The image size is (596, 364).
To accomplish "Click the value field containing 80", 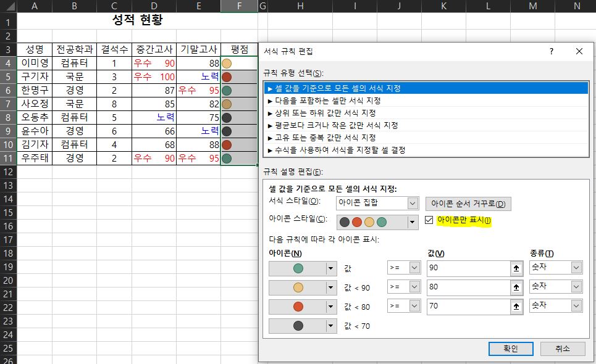I will click(466, 287).
